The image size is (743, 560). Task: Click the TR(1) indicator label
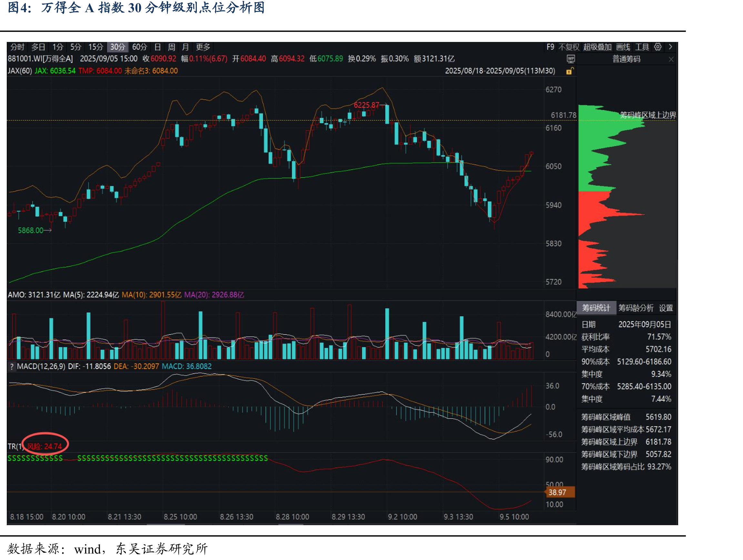15,446
